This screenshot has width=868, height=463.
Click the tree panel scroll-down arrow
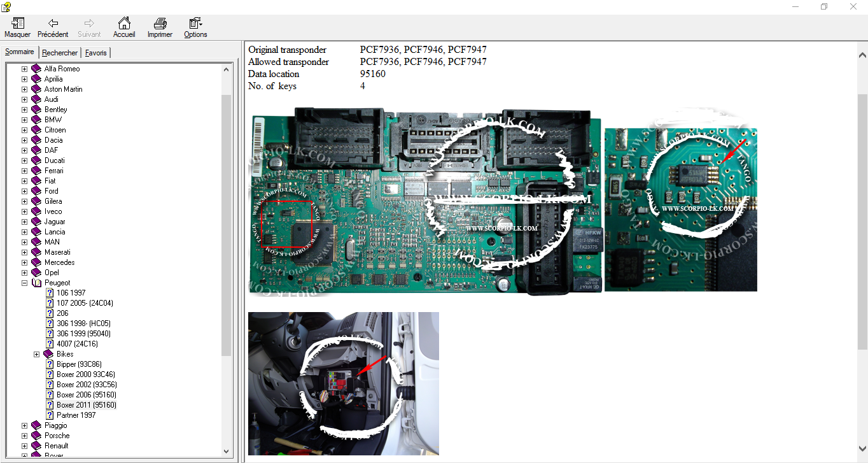[227, 451]
